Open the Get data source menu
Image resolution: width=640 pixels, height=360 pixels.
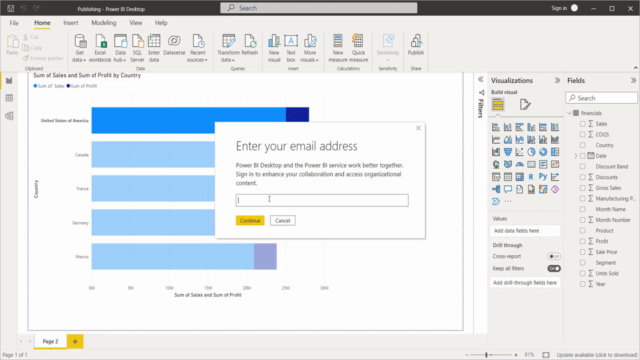[80, 48]
